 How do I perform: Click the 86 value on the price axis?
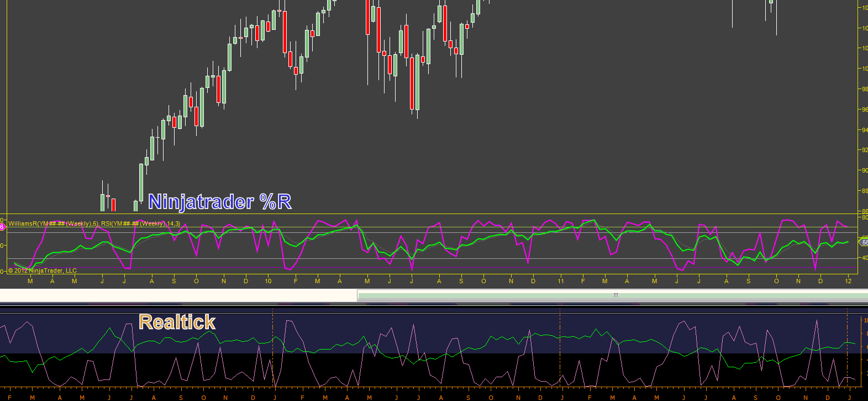click(865, 211)
